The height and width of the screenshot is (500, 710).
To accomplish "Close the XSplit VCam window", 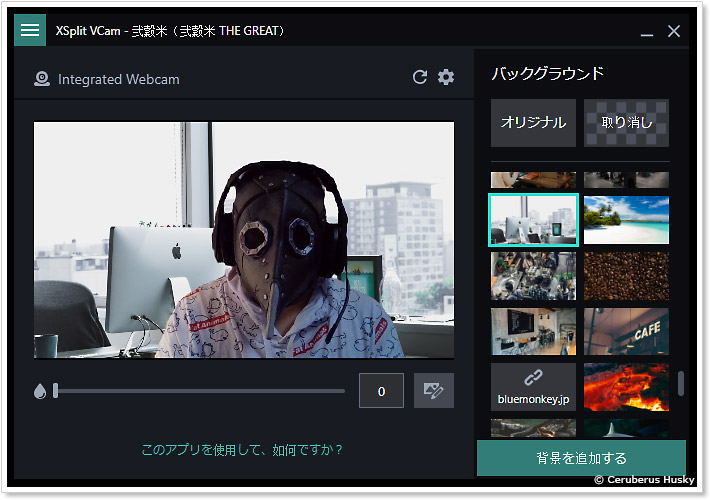I will click(x=674, y=31).
